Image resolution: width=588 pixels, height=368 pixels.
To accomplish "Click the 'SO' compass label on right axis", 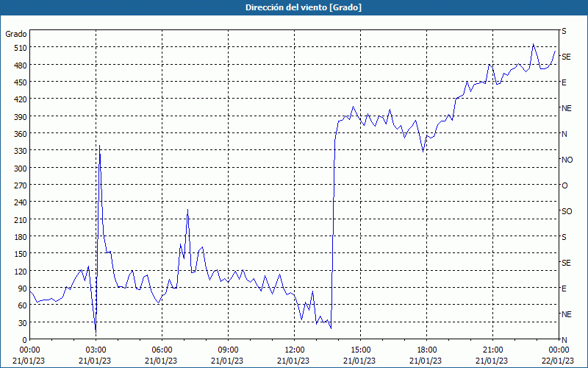I will [x=567, y=211].
